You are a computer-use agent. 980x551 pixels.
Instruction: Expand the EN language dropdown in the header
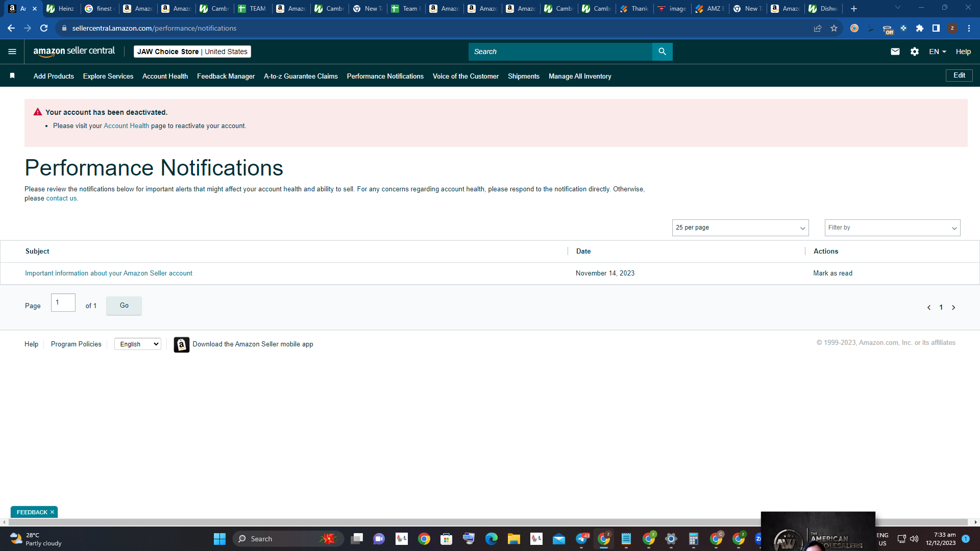pyautogui.click(x=938, y=52)
